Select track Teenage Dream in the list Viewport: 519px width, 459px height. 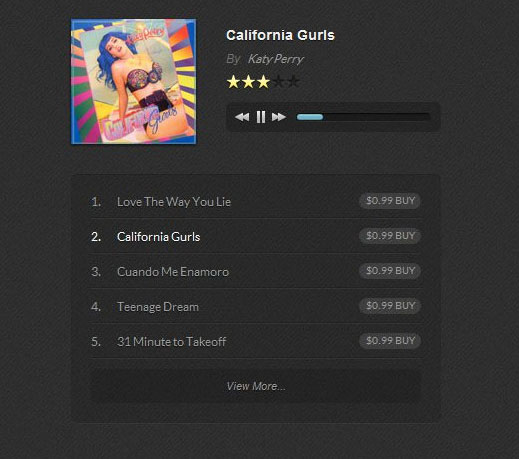click(x=158, y=307)
